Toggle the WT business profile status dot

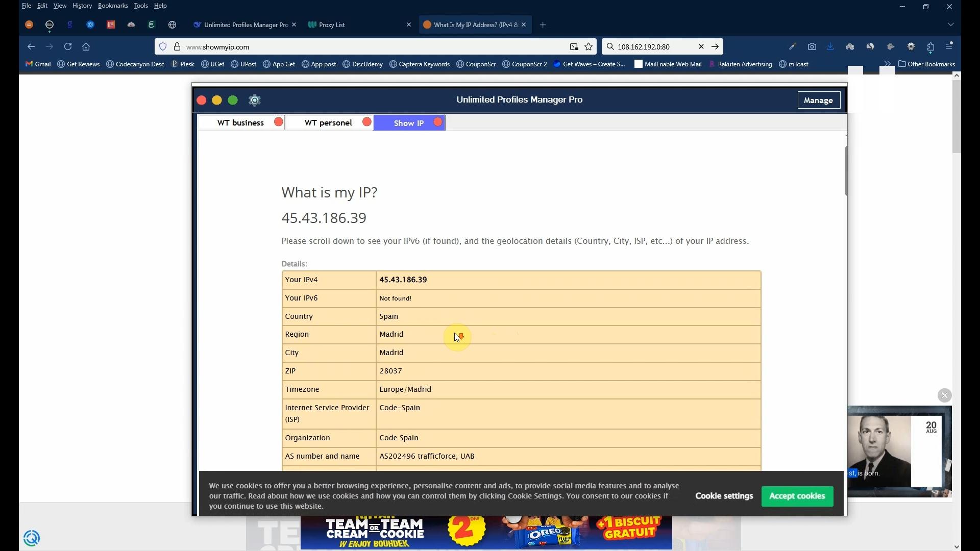click(278, 122)
